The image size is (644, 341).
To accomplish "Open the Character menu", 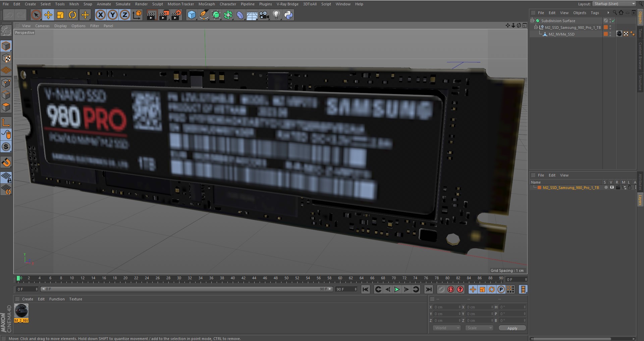I will [x=228, y=4].
